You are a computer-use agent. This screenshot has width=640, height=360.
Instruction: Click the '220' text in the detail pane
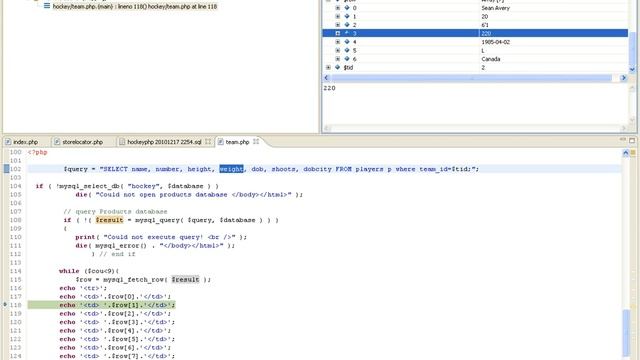point(329,88)
